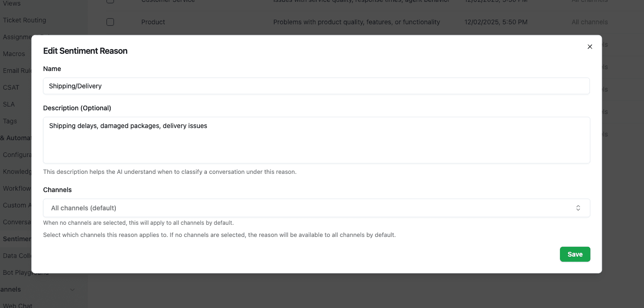The height and width of the screenshot is (308, 644).
Task: Close the Edit Sentiment Reason dialog
Action: (x=590, y=47)
